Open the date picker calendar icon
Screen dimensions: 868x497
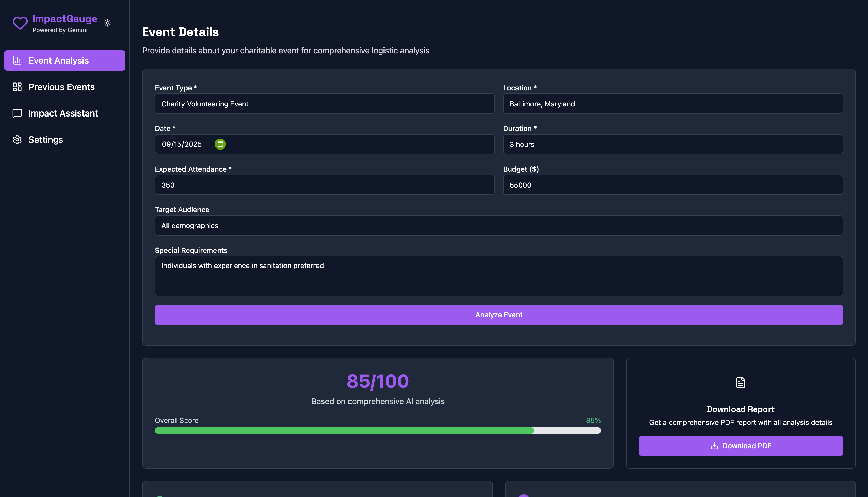[x=220, y=144]
